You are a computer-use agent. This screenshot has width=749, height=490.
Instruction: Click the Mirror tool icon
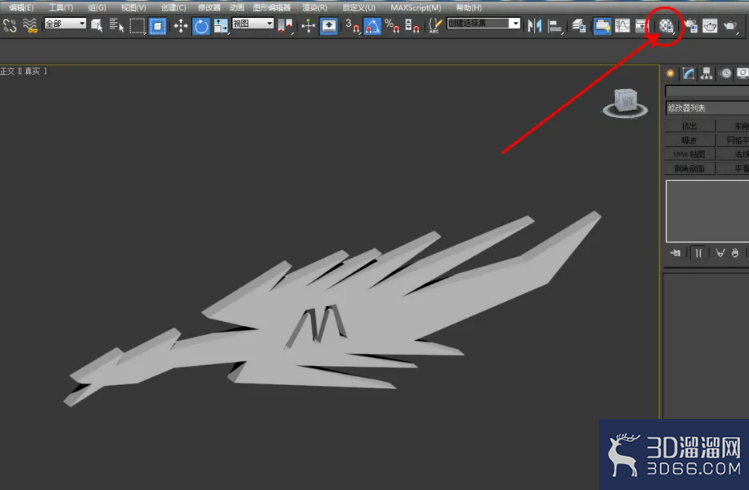point(535,26)
